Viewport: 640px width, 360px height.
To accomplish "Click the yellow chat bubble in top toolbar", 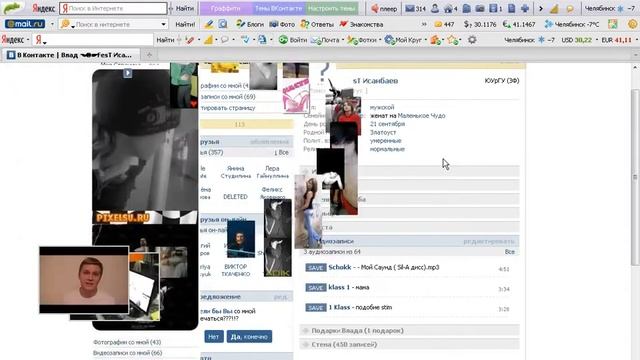I will tap(570, 9).
